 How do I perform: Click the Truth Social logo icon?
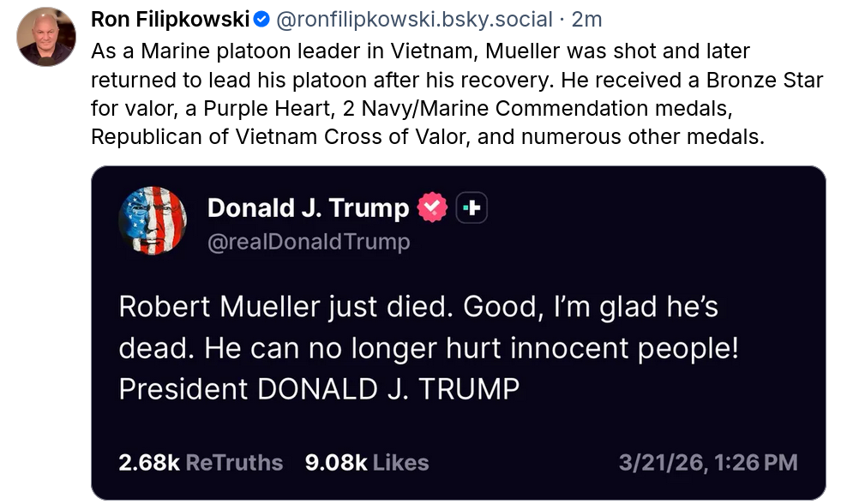click(x=472, y=207)
